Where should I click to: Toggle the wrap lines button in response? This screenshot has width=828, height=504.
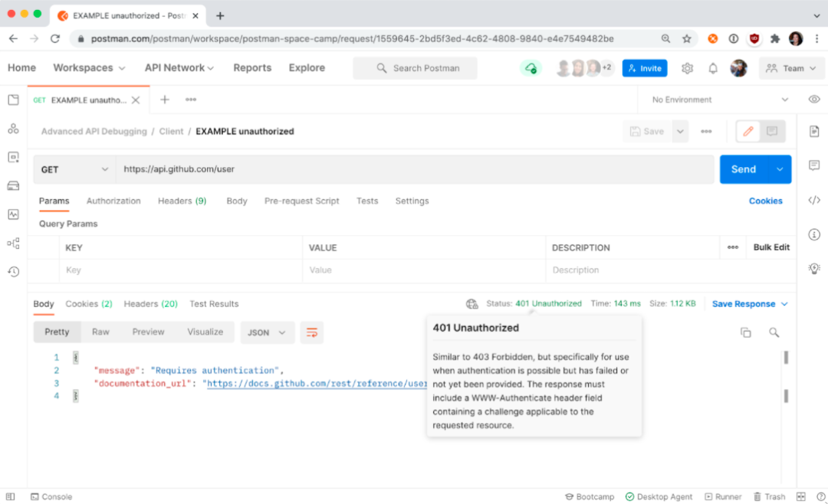pos(312,332)
